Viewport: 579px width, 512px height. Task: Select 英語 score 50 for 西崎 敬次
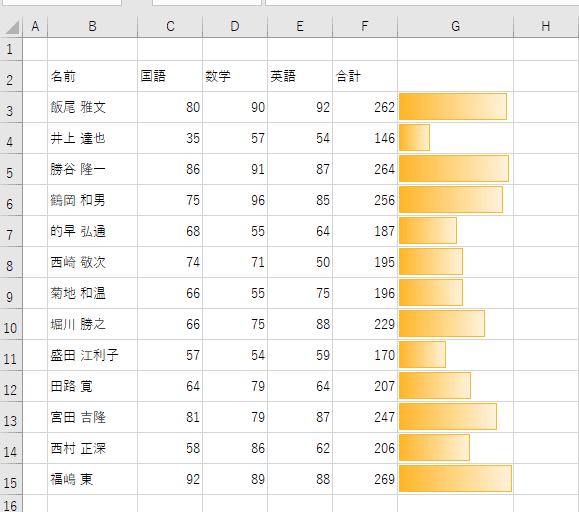[300, 262]
